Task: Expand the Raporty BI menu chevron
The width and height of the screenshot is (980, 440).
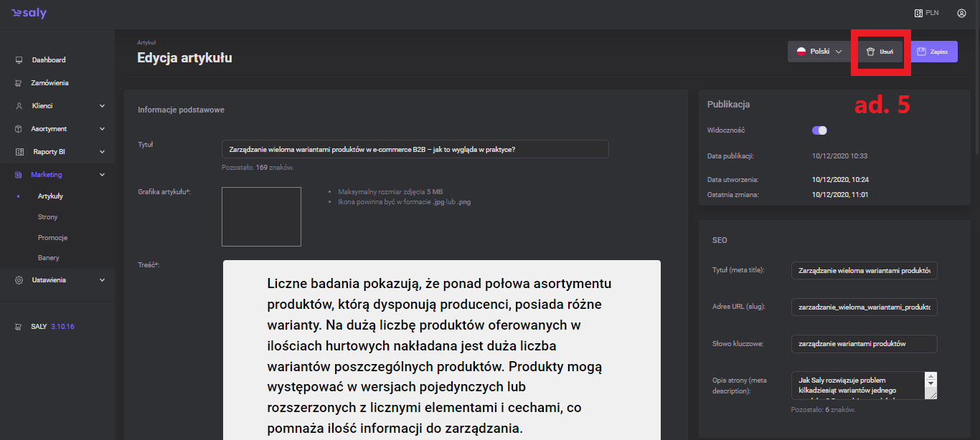Action: [x=102, y=152]
